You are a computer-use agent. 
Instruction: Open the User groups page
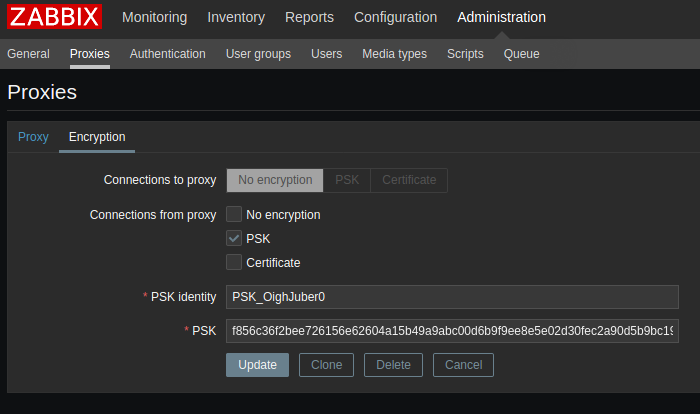(x=258, y=54)
